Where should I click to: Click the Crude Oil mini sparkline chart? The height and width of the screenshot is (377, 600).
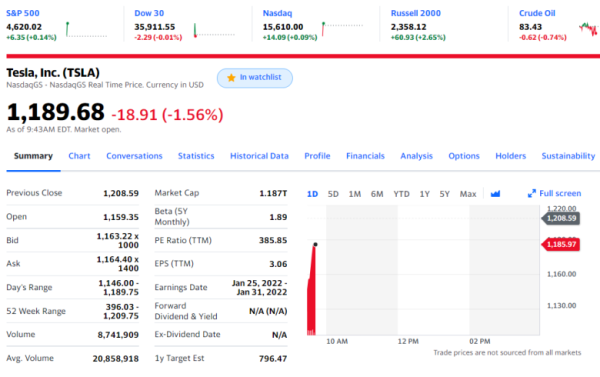point(589,29)
